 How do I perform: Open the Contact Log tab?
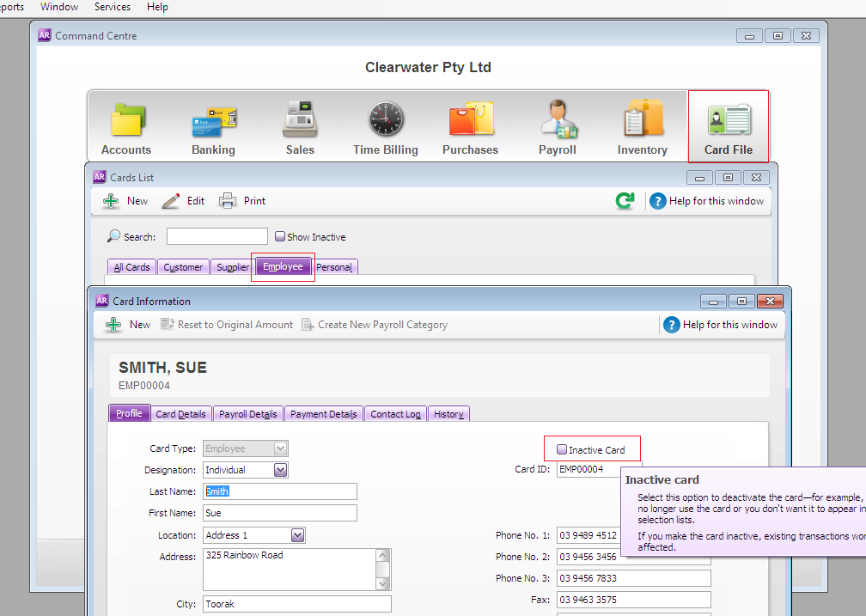395,414
